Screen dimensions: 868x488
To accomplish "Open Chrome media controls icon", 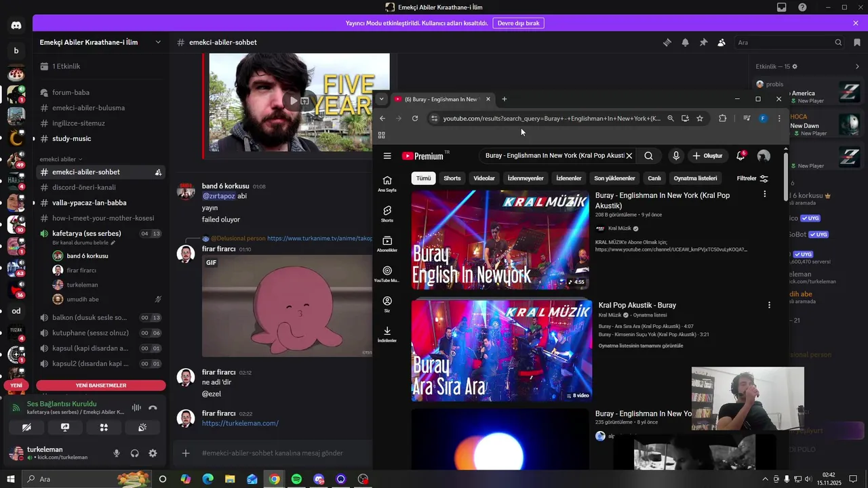I will pos(747,119).
